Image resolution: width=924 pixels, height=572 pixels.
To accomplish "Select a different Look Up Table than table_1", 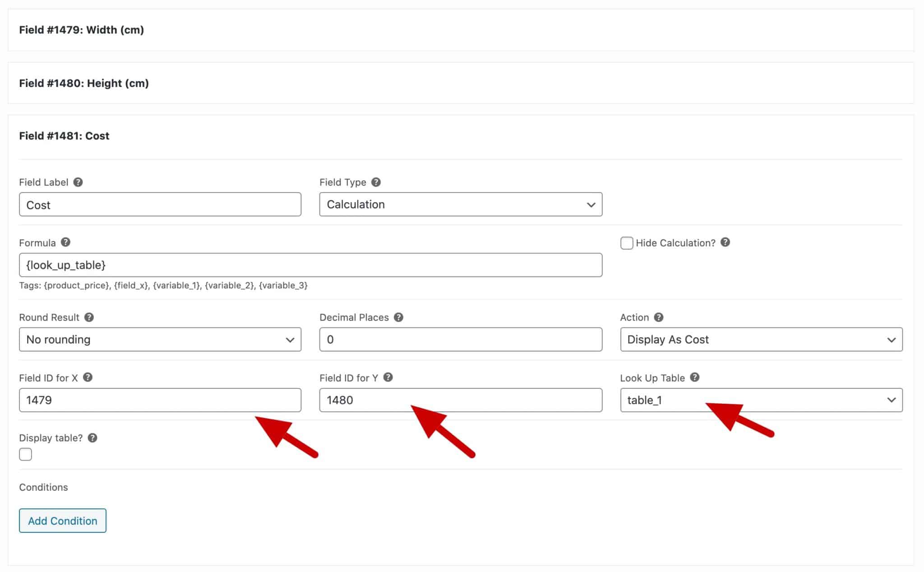I will [x=761, y=400].
